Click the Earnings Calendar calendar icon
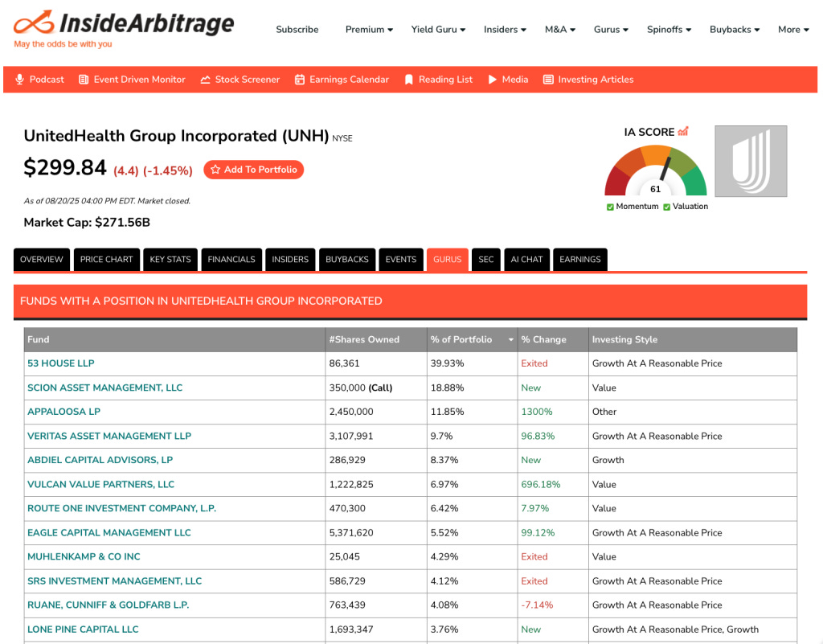 point(300,80)
